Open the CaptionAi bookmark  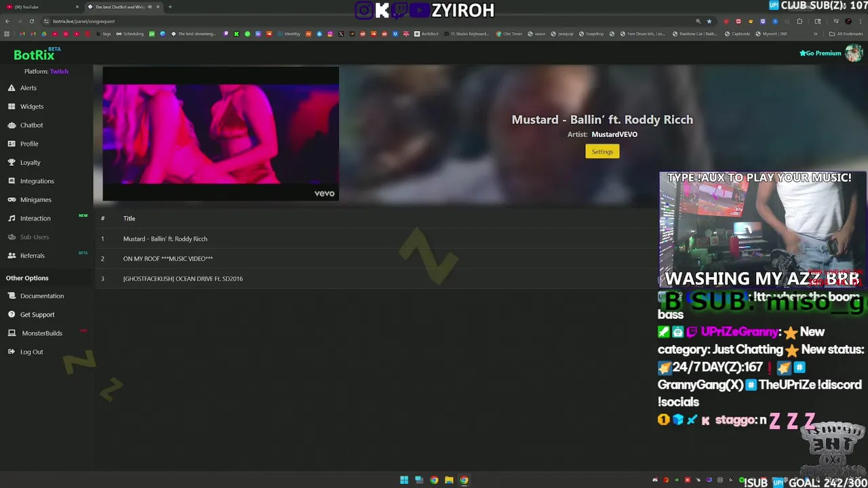coord(737,34)
